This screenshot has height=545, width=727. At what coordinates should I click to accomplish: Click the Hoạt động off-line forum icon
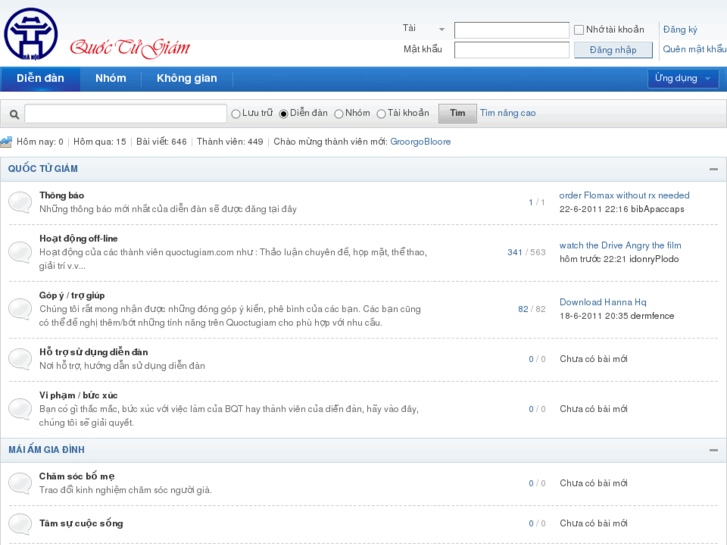click(20, 252)
